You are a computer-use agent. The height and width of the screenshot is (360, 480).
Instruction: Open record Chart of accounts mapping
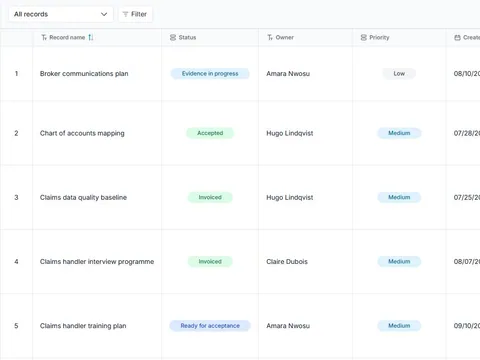pos(82,133)
